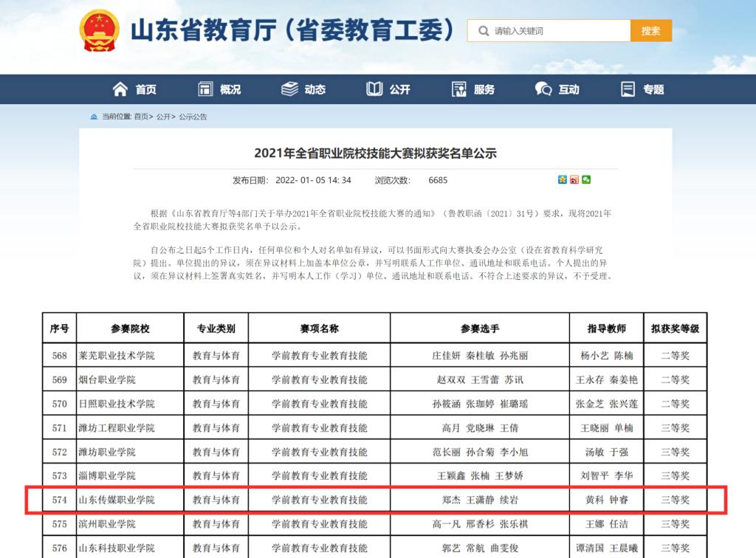Click the 公示公告 breadcrumb link
This screenshot has width=756, height=558.
[x=193, y=117]
